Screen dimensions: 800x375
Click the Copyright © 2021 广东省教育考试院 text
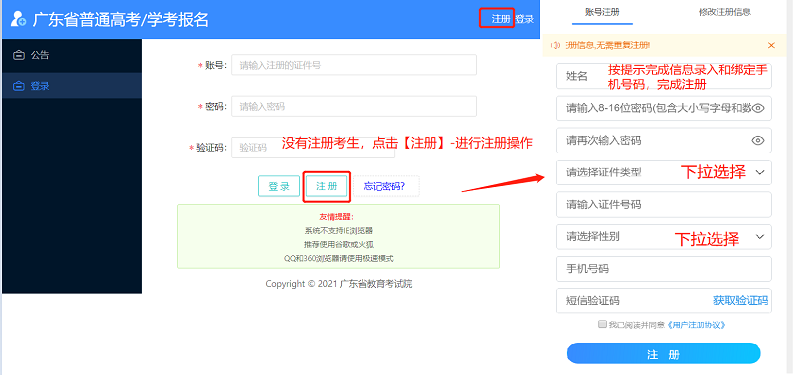pos(338,284)
